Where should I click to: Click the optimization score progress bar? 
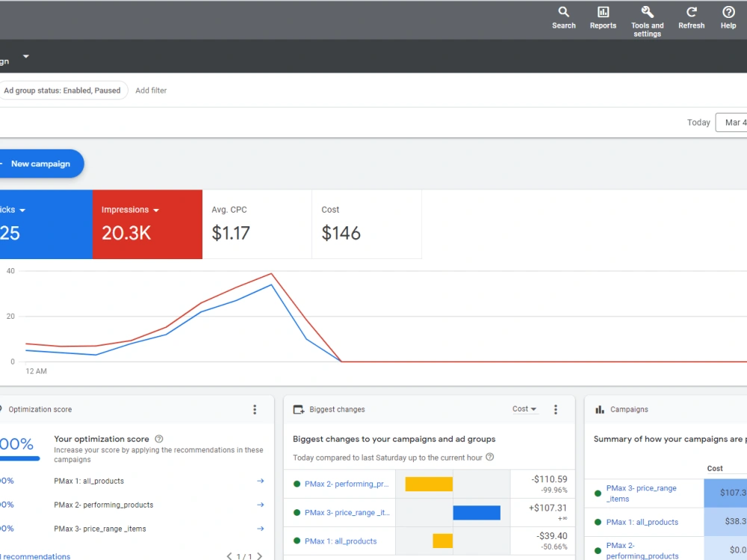(x=20, y=459)
